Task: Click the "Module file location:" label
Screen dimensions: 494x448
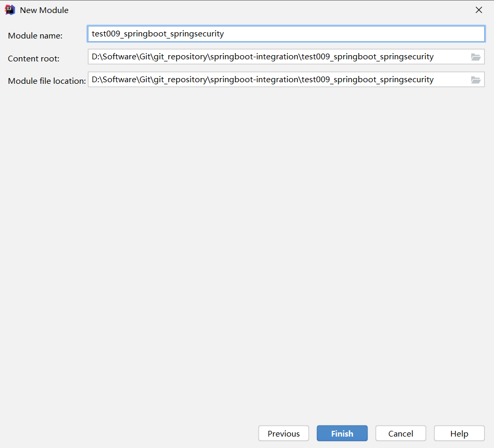Action: [x=47, y=81]
